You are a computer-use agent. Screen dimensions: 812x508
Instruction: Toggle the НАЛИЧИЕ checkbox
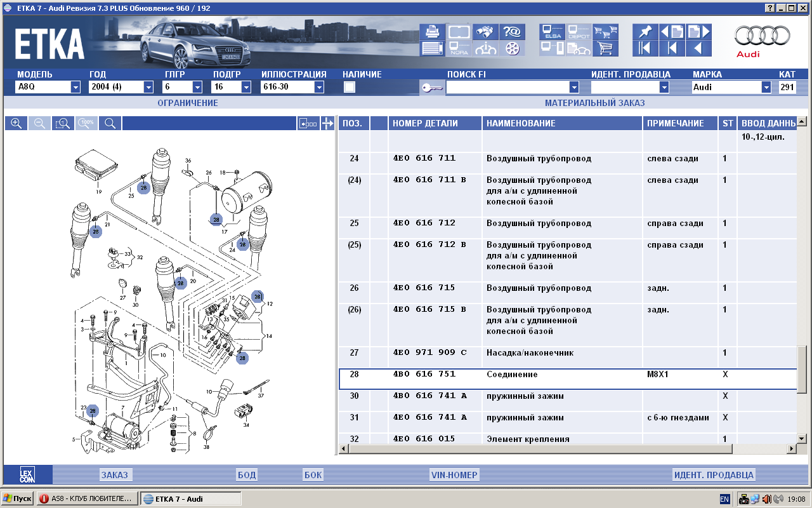pyautogui.click(x=350, y=88)
